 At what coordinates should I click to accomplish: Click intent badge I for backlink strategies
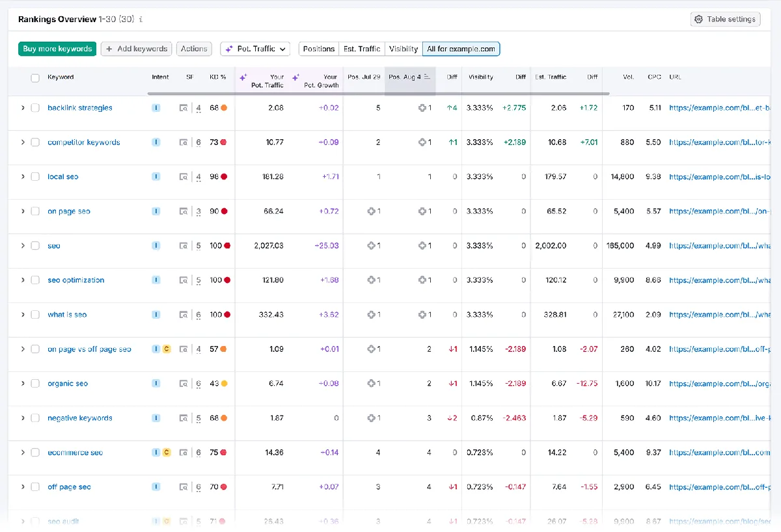[156, 108]
